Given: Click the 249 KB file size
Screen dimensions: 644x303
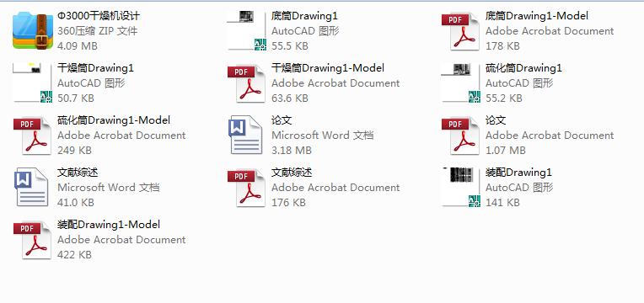Looking at the screenshot, I should [74, 151].
